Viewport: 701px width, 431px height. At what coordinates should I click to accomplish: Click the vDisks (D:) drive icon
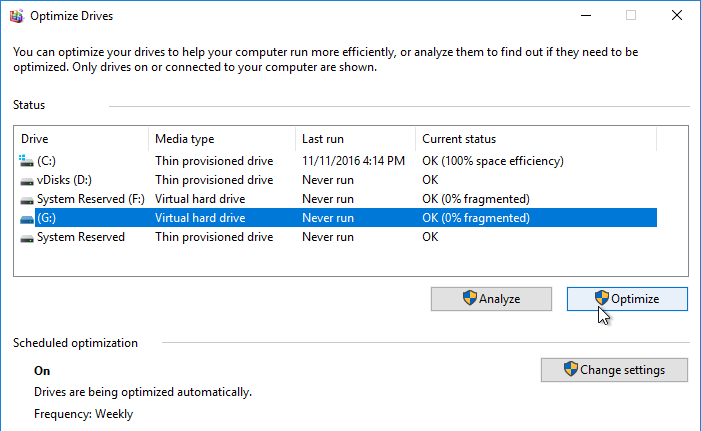point(27,181)
